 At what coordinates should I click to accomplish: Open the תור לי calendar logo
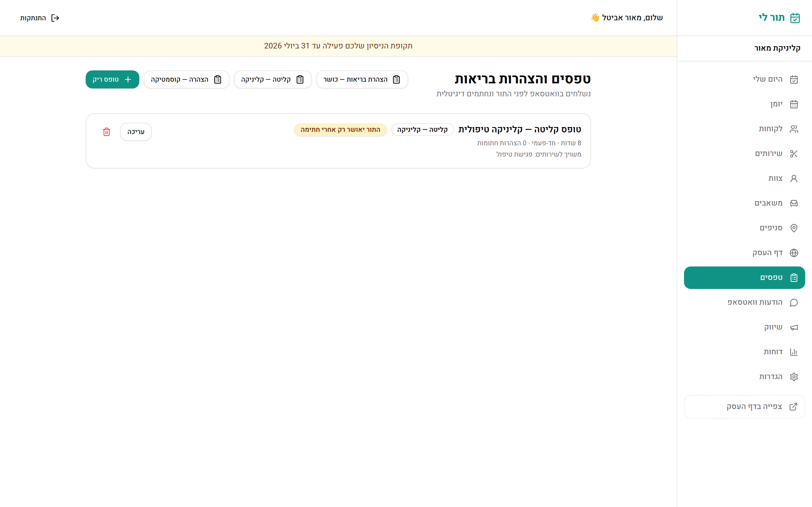(x=795, y=18)
